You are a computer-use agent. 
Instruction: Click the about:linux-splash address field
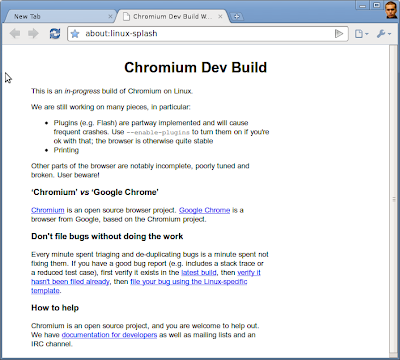[208, 34]
